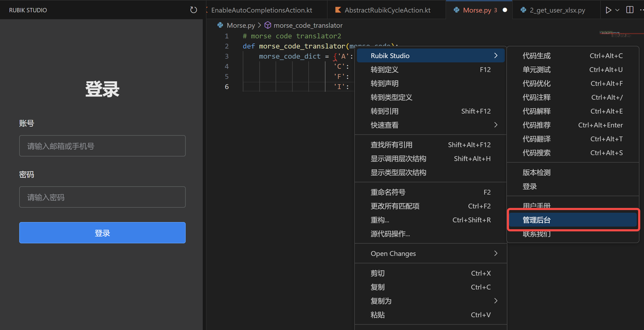Choose 转到定义 from context menu

(x=431, y=69)
